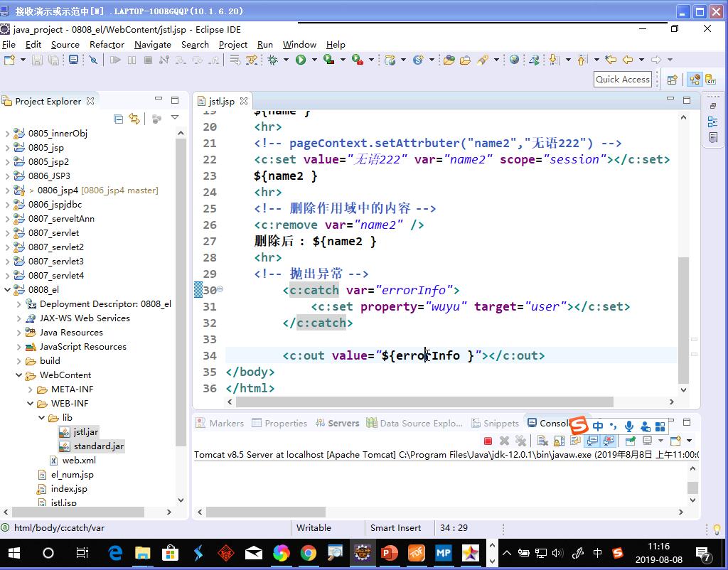Image resolution: width=728 pixels, height=570 pixels.
Task: Click the Run Last Tool coverage icon
Action: 328,60
